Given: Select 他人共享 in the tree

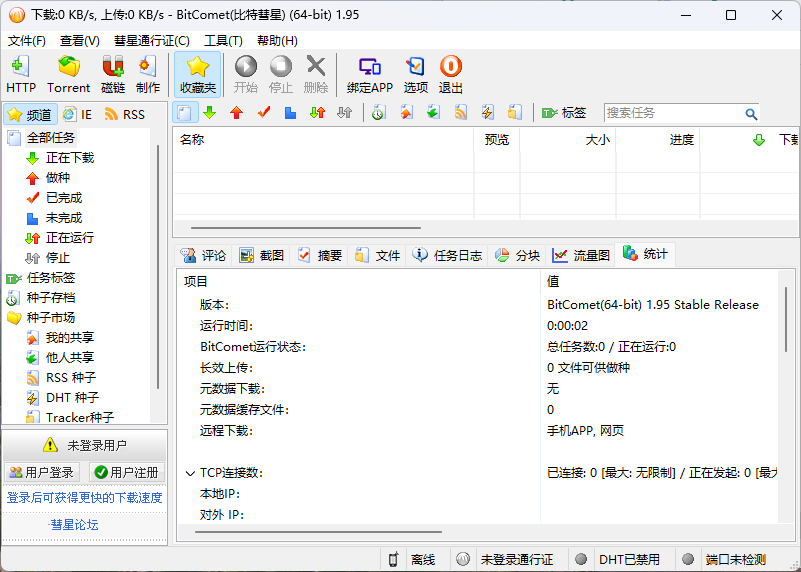Looking at the screenshot, I should pos(70,358).
